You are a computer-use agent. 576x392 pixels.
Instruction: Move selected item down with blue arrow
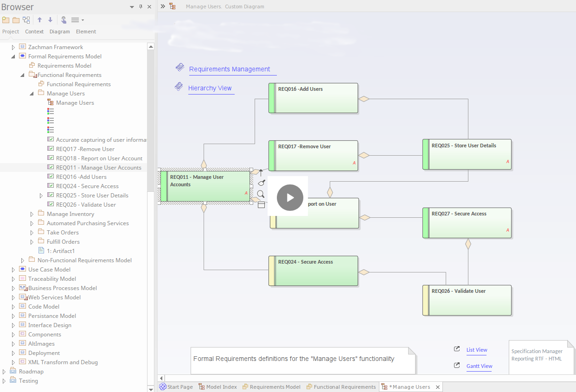[51, 20]
